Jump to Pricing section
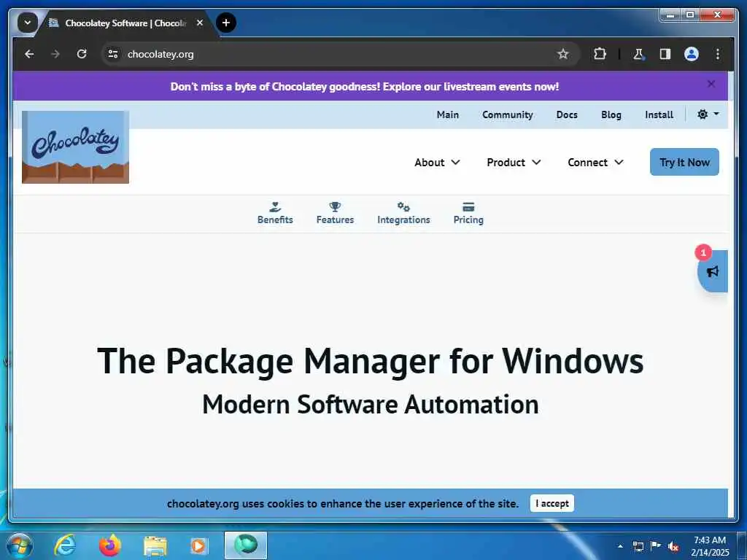Image resolution: width=747 pixels, height=560 pixels. pyautogui.click(x=468, y=213)
